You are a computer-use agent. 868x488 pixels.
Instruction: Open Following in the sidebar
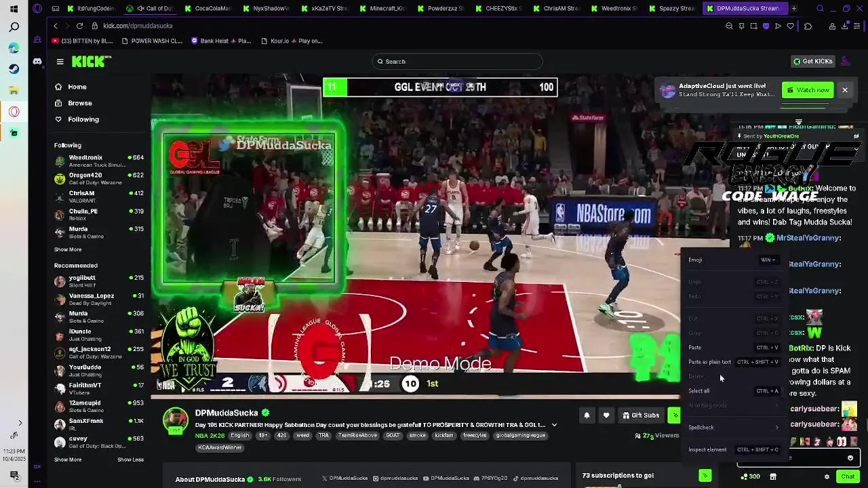(x=83, y=119)
